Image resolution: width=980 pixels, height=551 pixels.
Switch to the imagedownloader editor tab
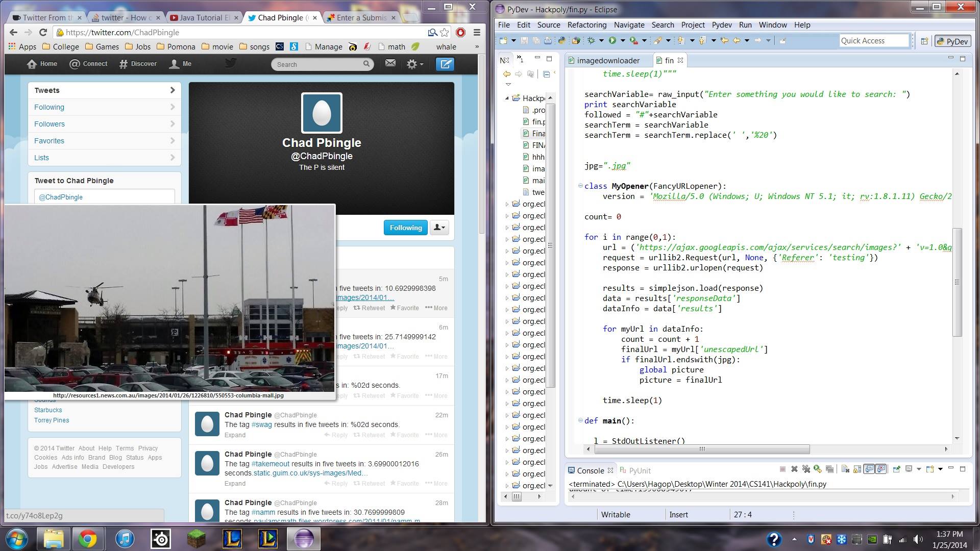607,60
